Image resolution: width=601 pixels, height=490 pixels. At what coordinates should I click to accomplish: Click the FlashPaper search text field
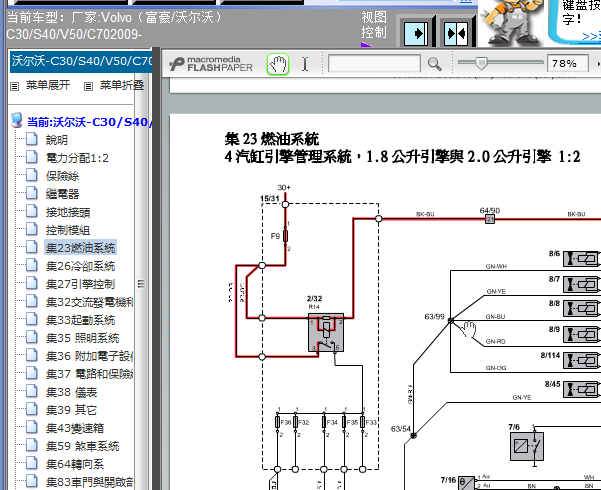[374, 64]
